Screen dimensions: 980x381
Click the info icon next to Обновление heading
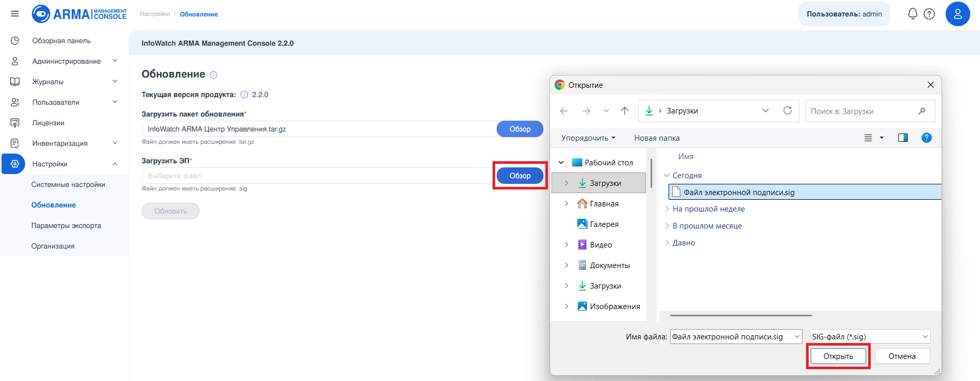(214, 75)
